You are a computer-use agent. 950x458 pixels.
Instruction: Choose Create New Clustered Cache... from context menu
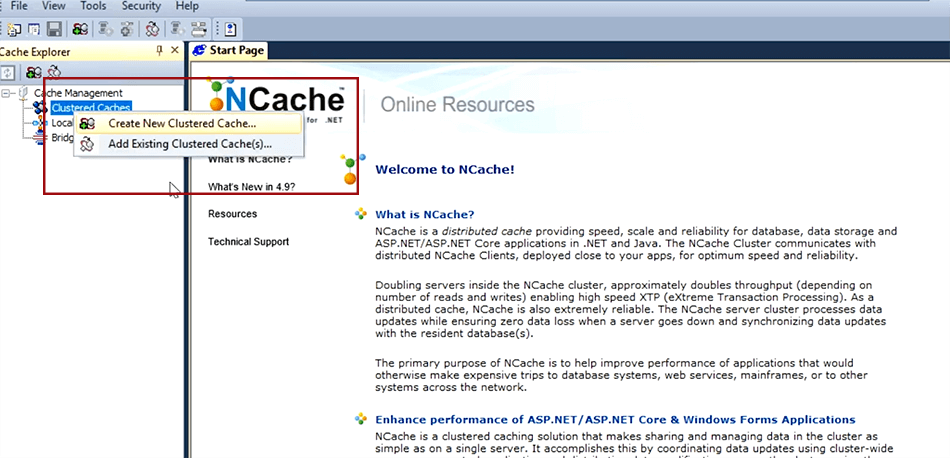tap(188, 124)
